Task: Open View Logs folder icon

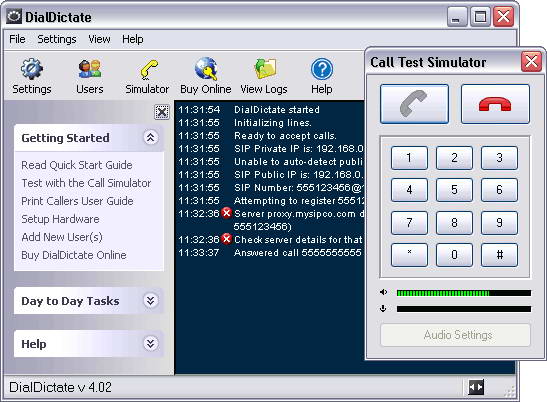Action: click(265, 69)
